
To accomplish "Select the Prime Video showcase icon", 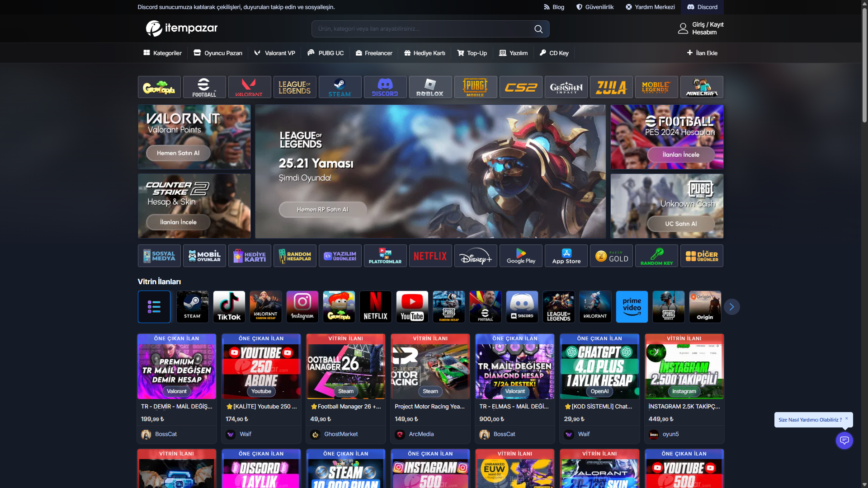I will click(632, 307).
